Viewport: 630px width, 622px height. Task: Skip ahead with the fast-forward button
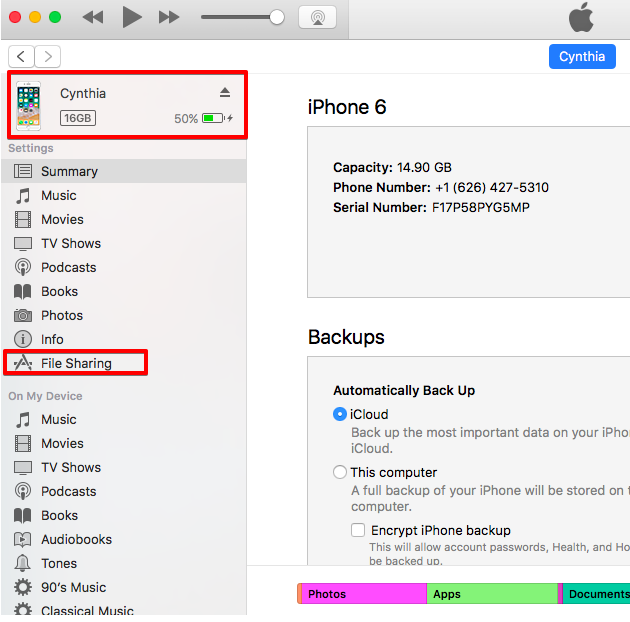click(169, 17)
